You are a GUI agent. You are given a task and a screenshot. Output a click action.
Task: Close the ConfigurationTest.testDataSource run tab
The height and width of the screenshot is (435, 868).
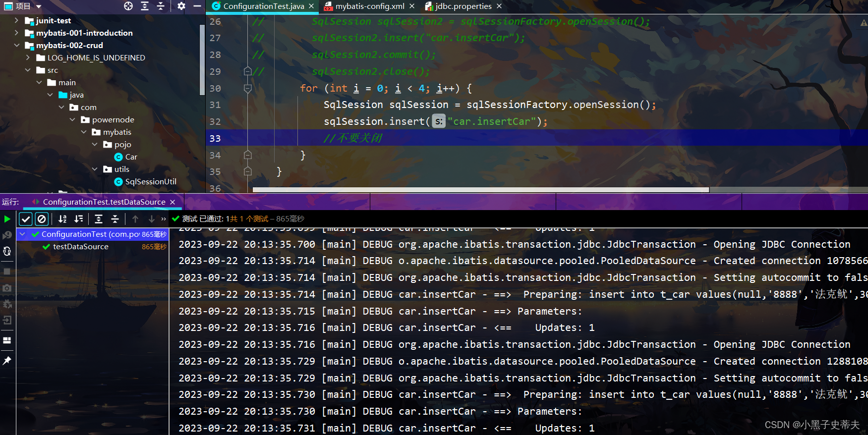[x=173, y=202]
